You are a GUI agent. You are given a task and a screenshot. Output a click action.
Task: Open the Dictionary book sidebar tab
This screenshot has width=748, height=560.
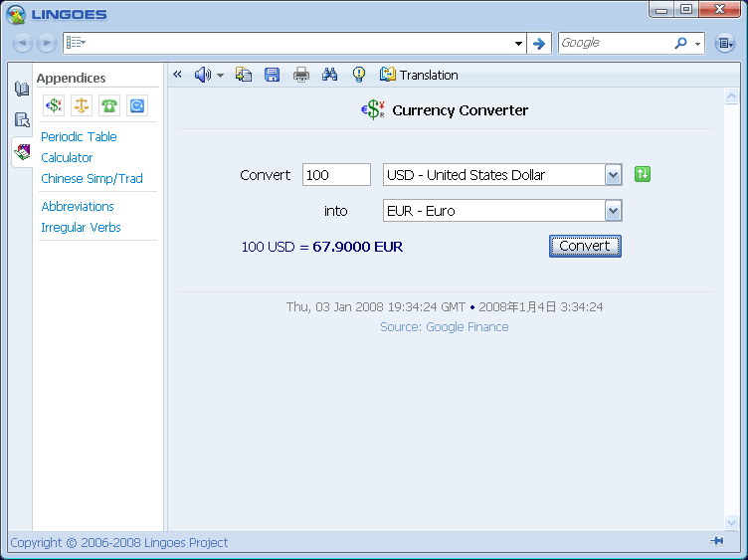[22, 89]
